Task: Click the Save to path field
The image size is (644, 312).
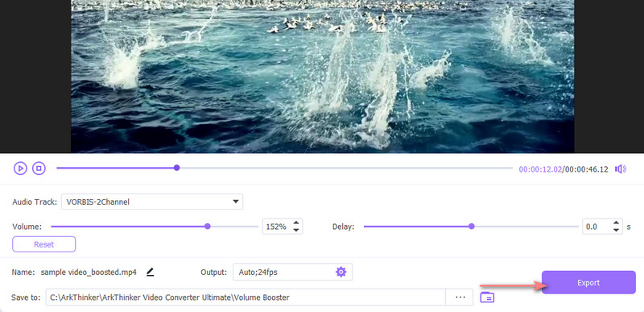Action: coord(246,297)
